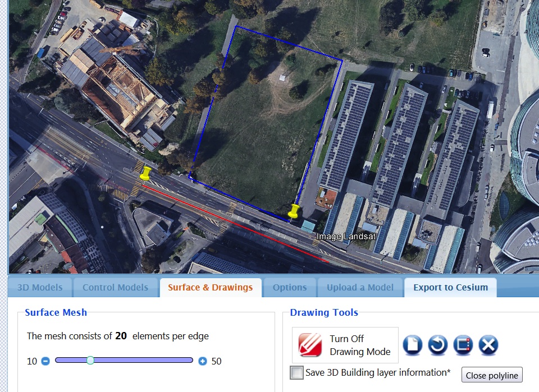This screenshot has width=539, height=392.
Task: Go to the Upload a Model tab
Action: pos(360,287)
